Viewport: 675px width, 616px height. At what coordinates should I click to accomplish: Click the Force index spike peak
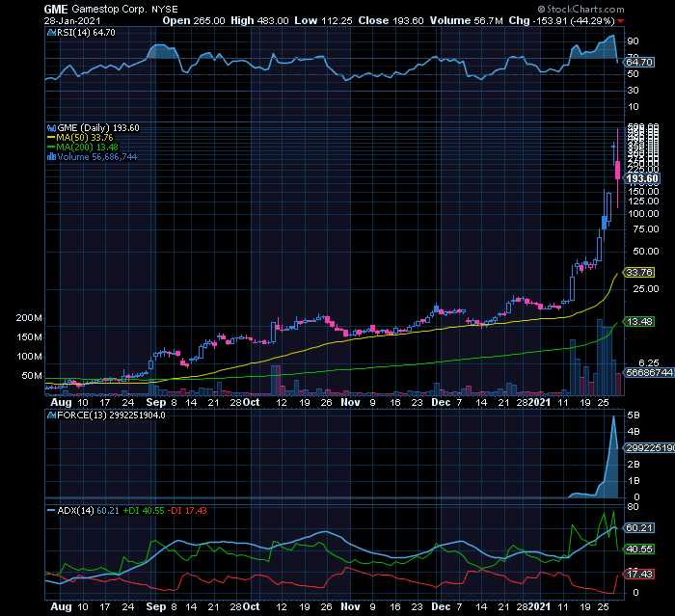[614, 416]
